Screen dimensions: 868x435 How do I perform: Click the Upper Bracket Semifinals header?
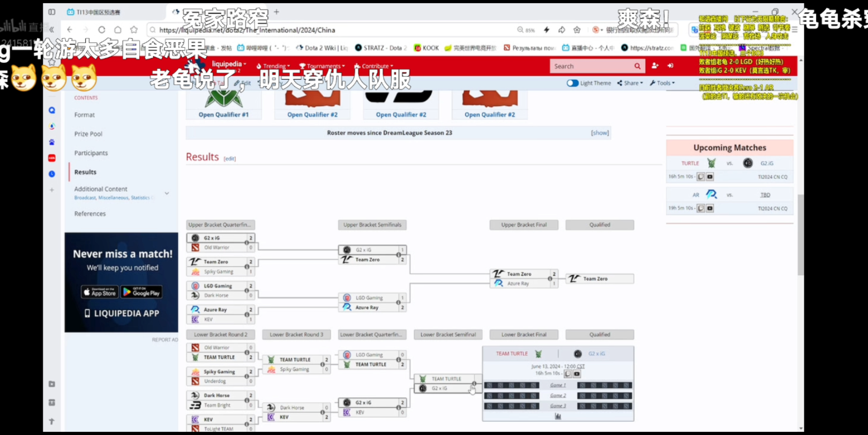tap(372, 225)
